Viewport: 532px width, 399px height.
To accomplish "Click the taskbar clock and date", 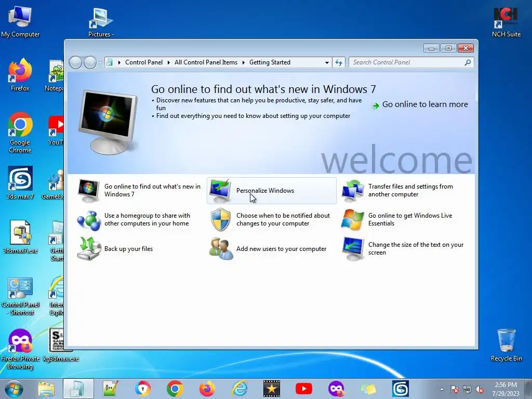I will tap(506, 389).
